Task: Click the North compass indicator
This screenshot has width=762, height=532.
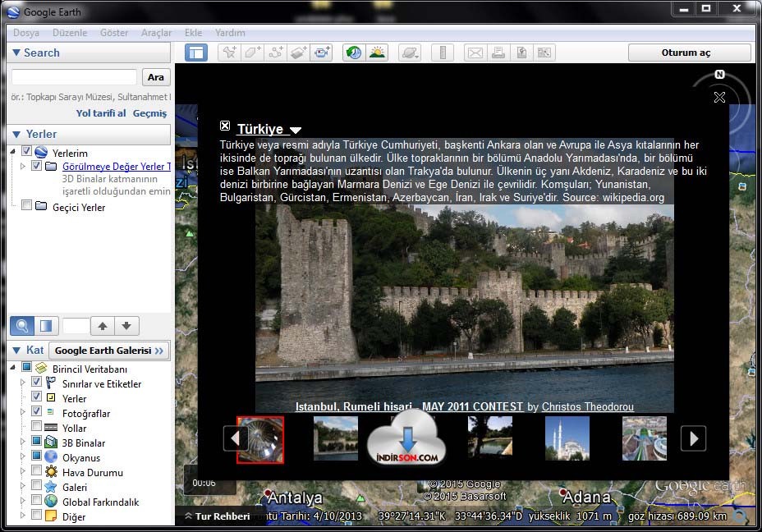Action: point(720,75)
